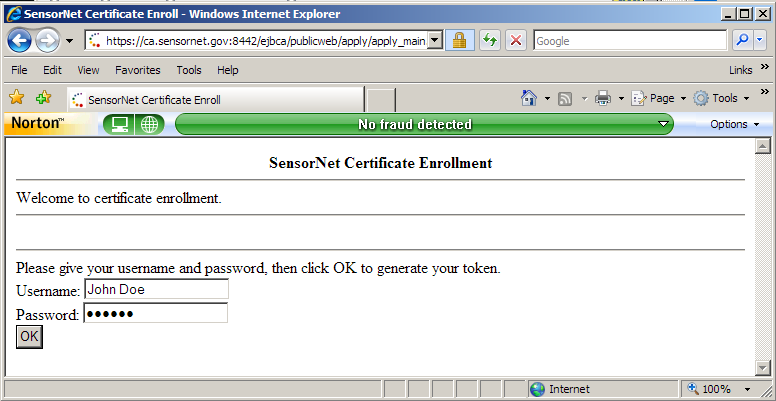Click the Refresh page icon
This screenshot has height=401, width=776.
point(489,41)
